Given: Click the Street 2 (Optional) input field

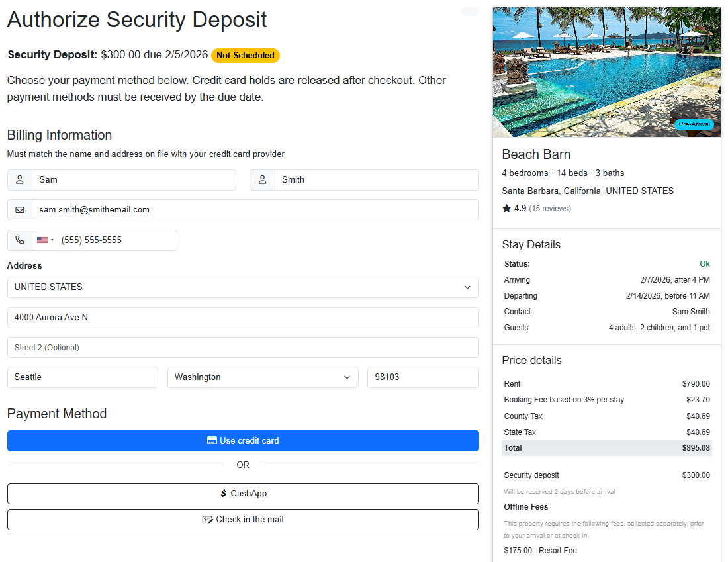Looking at the screenshot, I should 243,347.
